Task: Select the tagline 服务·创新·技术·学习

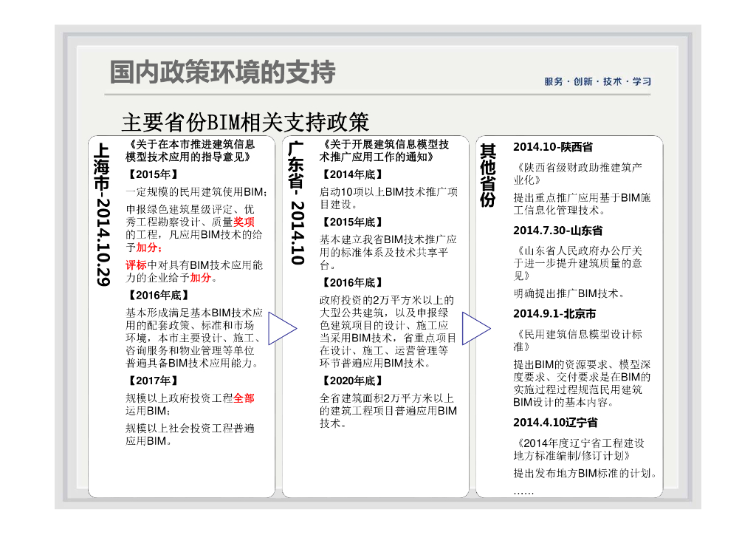Action: click(597, 82)
